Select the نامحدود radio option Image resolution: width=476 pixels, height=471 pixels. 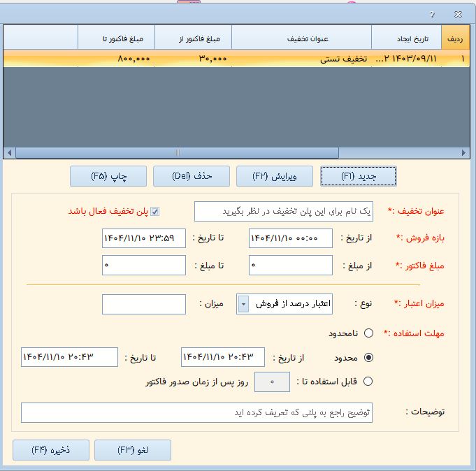[369, 333]
